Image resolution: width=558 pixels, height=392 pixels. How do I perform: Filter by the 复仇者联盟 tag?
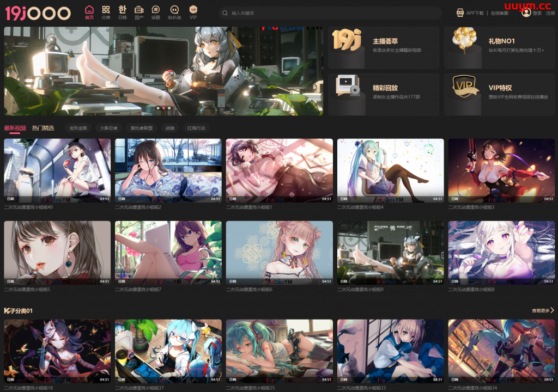click(x=141, y=128)
